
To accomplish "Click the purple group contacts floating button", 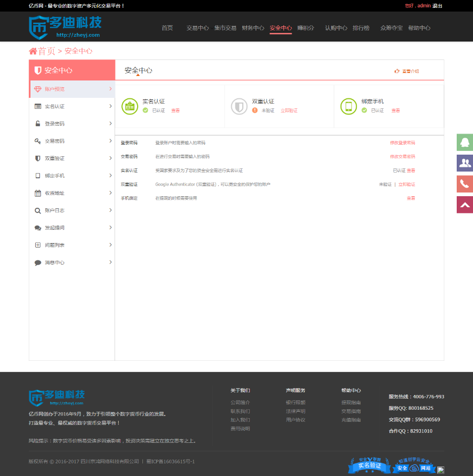I will point(465,163).
